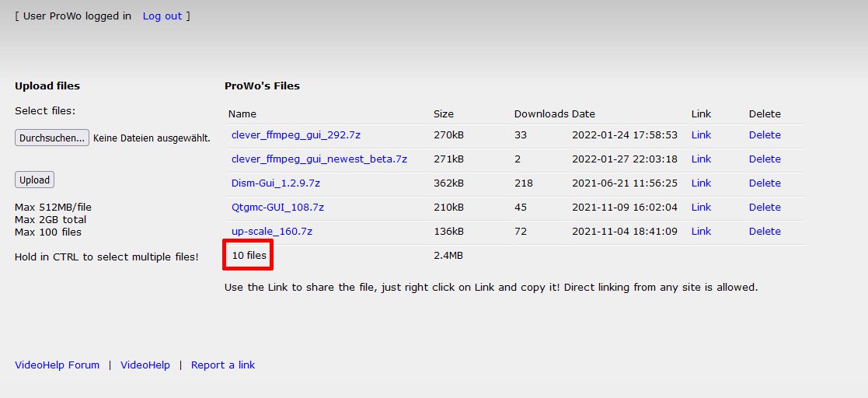Click Report a link
This screenshot has width=868, height=398.
click(223, 365)
